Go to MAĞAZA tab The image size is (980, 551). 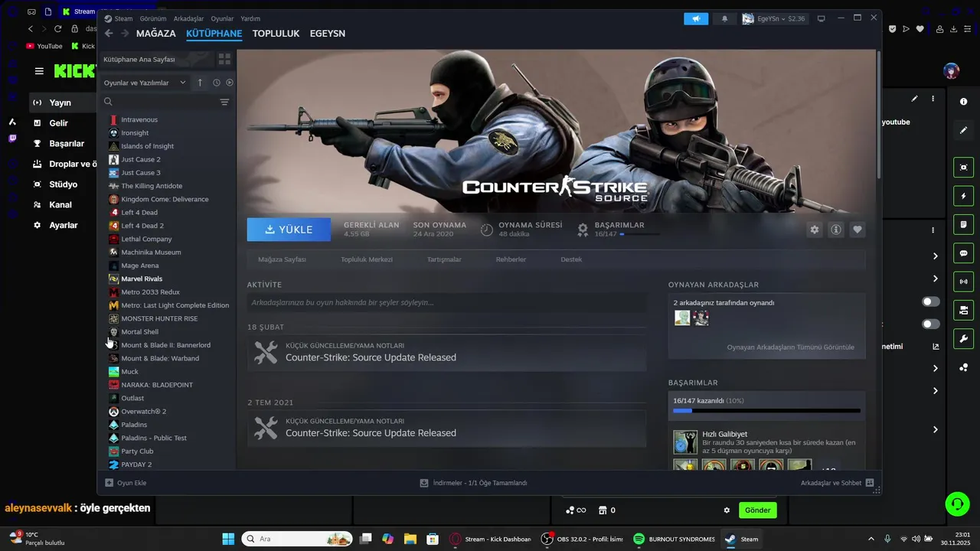[x=156, y=34]
